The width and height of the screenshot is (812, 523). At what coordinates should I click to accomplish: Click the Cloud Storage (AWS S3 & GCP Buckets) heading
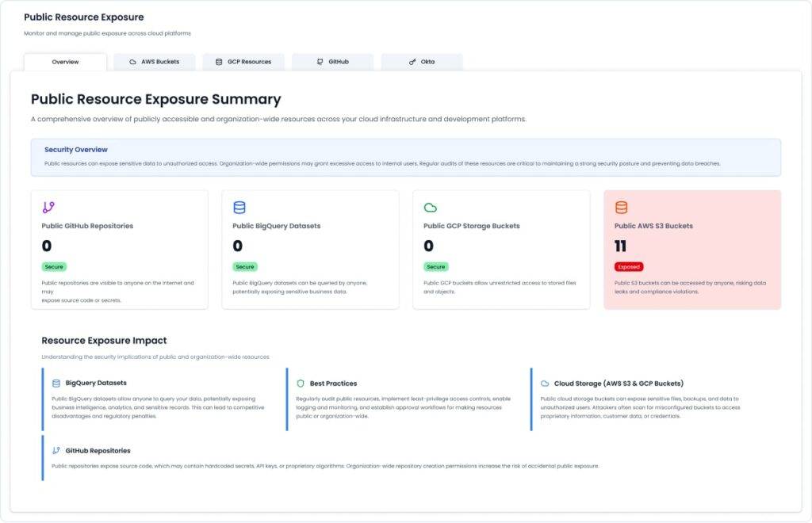pos(619,384)
